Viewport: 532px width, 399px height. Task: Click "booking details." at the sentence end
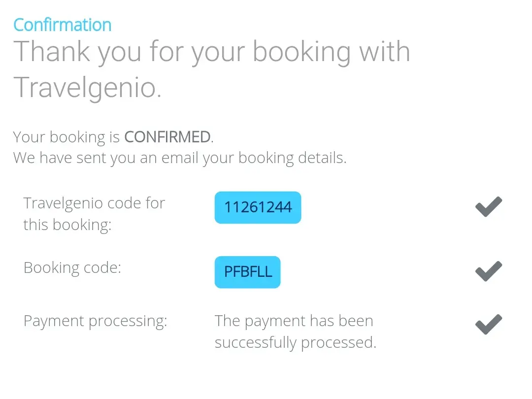(293, 158)
